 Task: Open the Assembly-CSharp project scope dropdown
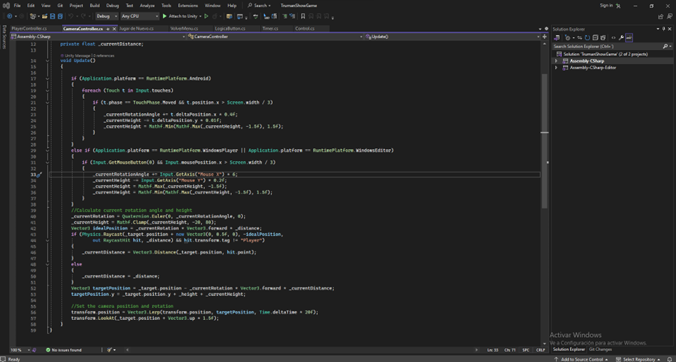97,37
